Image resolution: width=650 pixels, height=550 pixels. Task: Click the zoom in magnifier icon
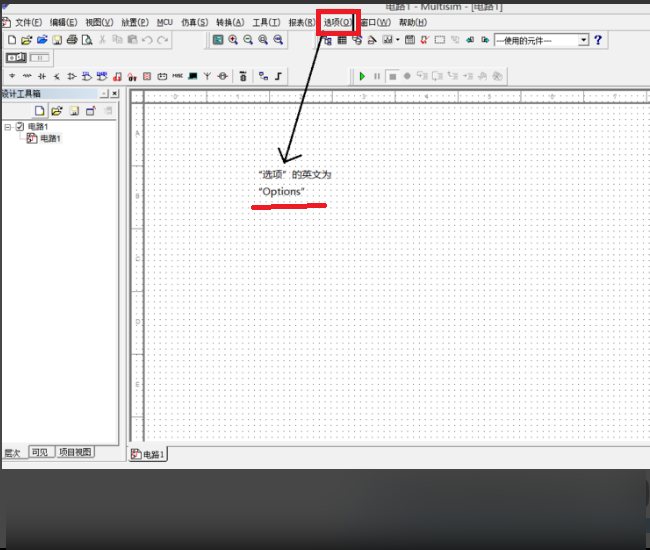(233, 40)
